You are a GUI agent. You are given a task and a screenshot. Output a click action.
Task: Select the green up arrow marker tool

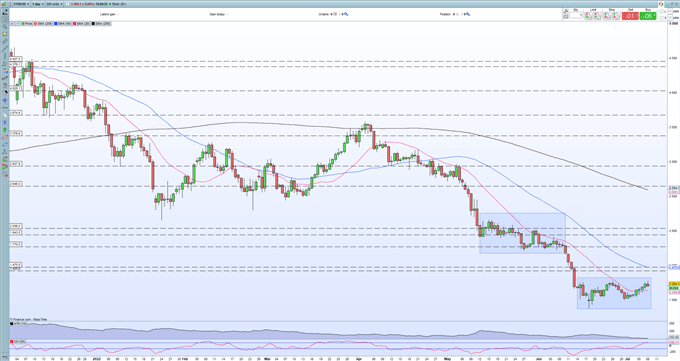(x=5, y=129)
